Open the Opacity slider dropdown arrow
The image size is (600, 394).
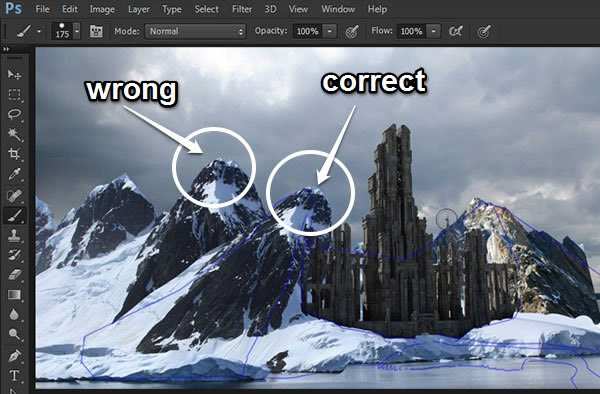pos(329,31)
